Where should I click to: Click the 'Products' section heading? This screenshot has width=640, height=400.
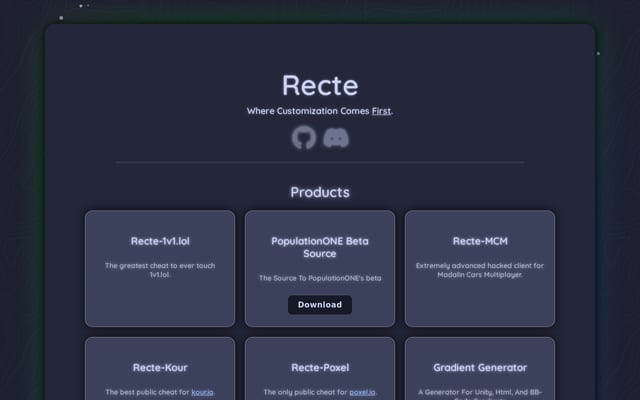pyautogui.click(x=320, y=192)
